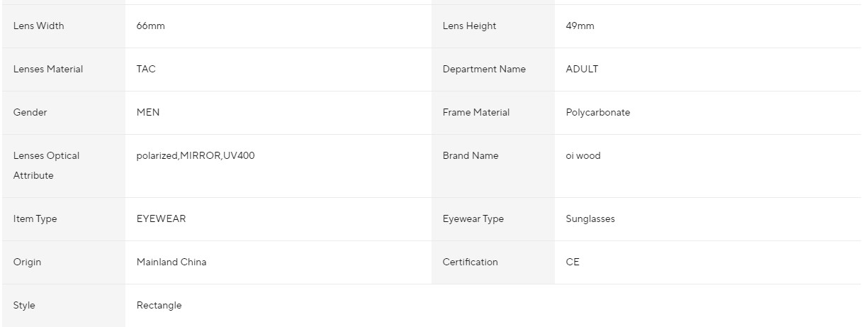Select the Mainland China origin value

pyautogui.click(x=171, y=262)
